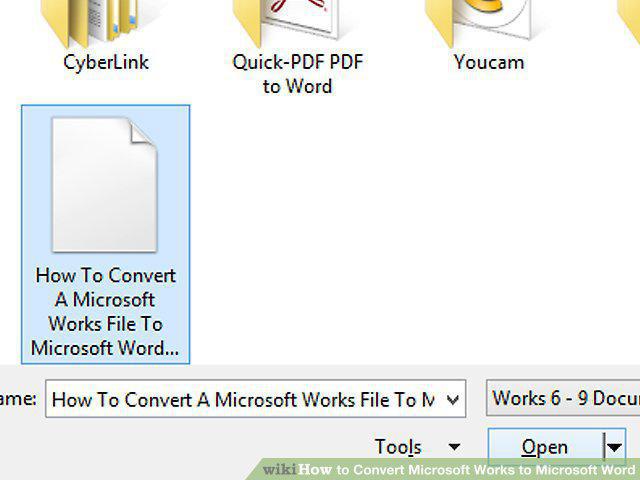Select the Quick-PDF PDF to Word folder icon
640x480 pixels.
pos(286,22)
